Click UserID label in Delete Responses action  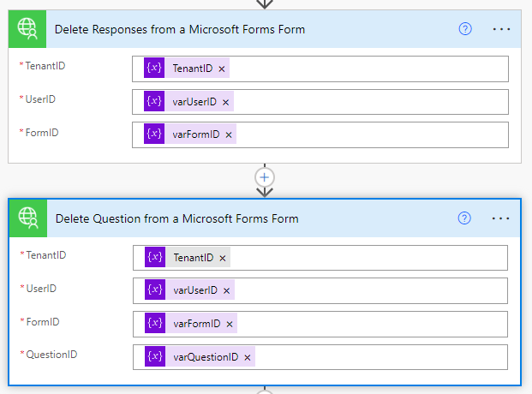(40, 99)
